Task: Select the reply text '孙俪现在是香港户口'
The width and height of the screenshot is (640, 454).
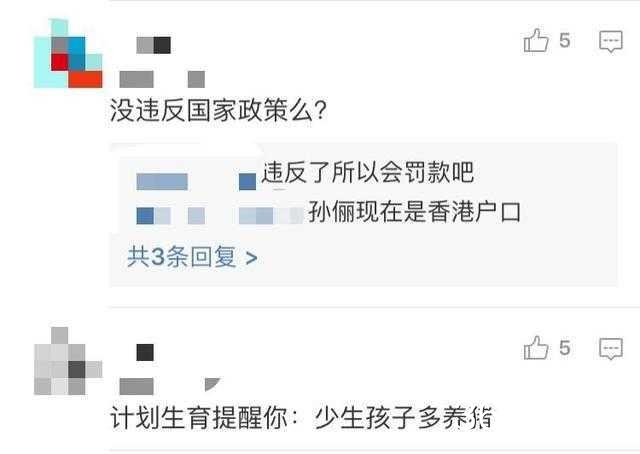Action: [415, 212]
